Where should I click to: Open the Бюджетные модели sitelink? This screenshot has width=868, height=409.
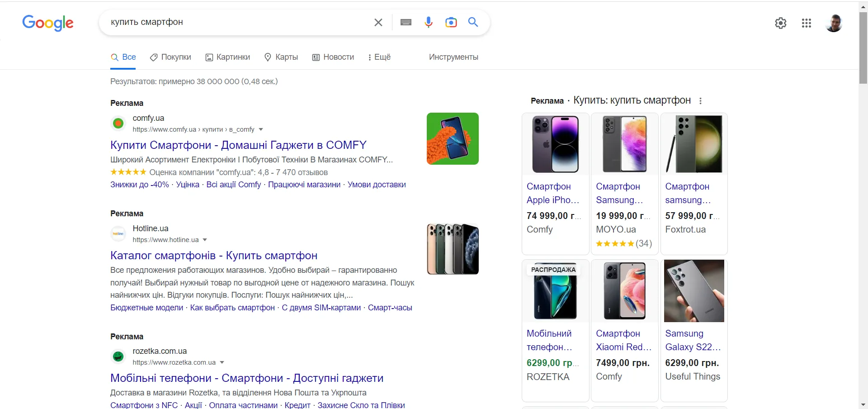pos(146,308)
